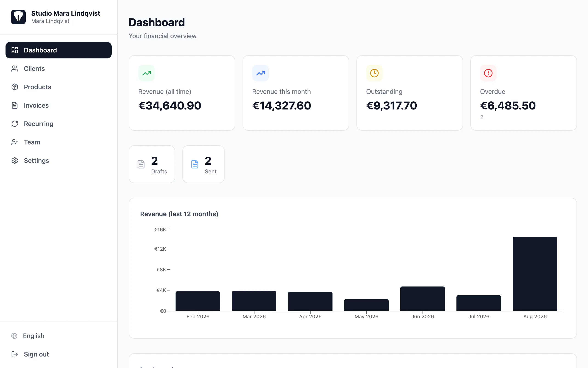Click the Revenue (last 12 months) heading
The width and height of the screenshot is (588, 368).
[179, 214]
